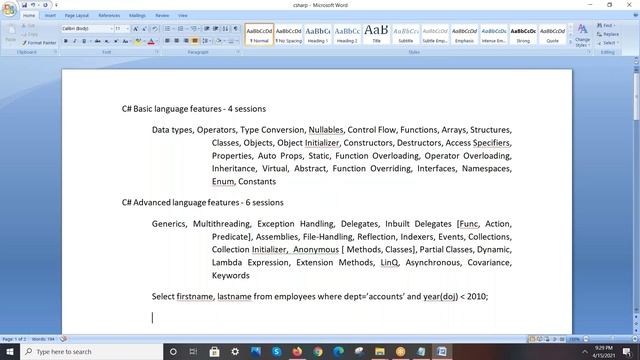The width and height of the screenshot is (640, 360).
Task: Open Firefox from the taskbar
Action: 297,351
